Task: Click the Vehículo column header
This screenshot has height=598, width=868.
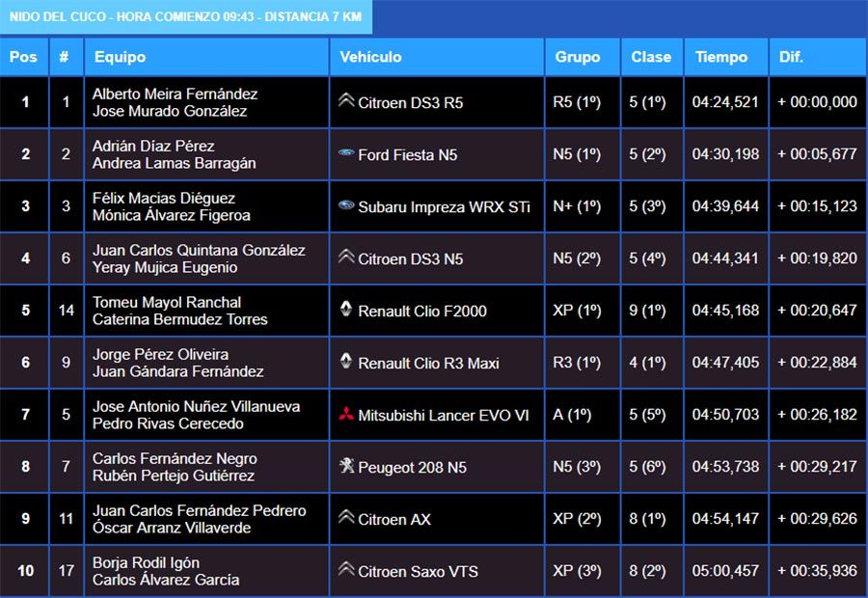Action: pyautogui.click(x=370, y=57)
